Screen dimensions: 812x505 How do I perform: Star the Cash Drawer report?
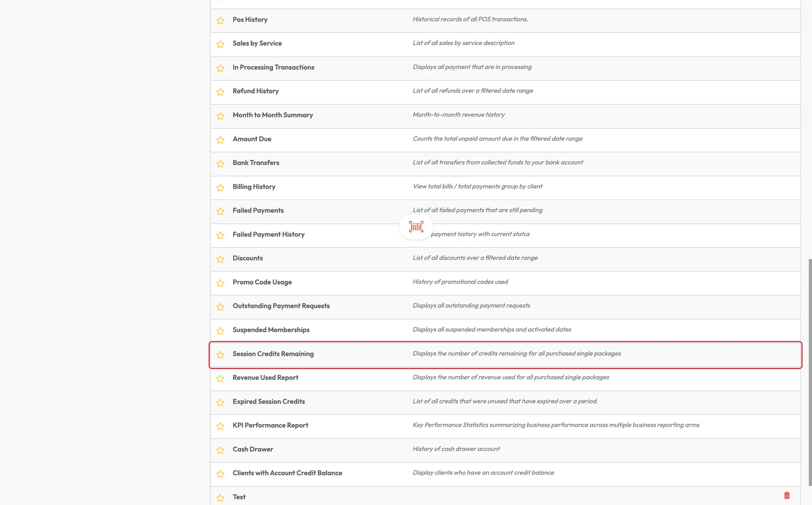(220, 450)
